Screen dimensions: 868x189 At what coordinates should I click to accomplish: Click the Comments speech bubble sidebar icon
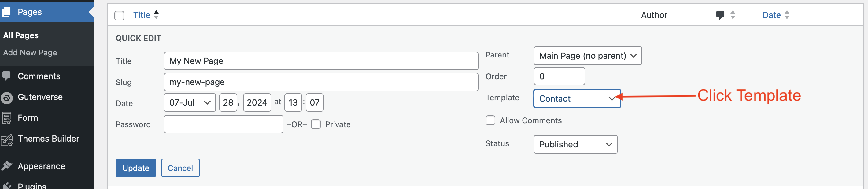6,76
